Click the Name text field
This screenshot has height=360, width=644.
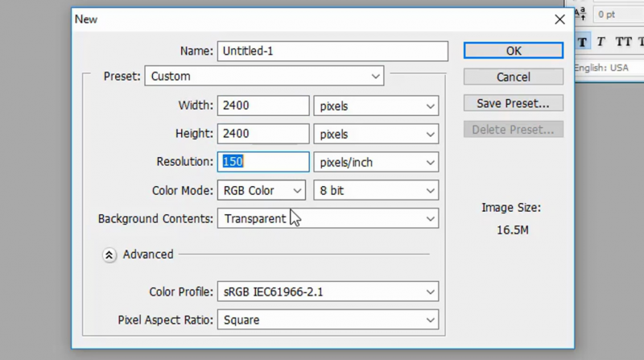pyautogui.click(x=332, y=51)
